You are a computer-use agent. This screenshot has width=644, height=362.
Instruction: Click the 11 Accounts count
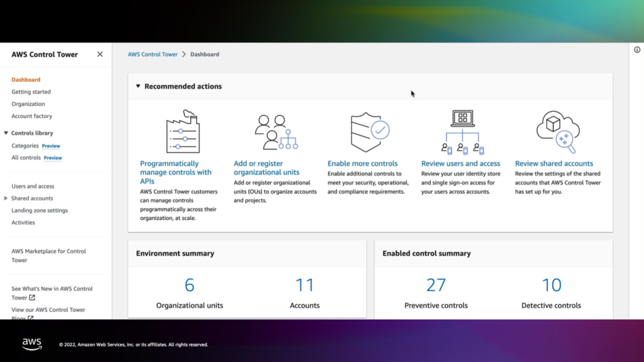pos(305,285)
